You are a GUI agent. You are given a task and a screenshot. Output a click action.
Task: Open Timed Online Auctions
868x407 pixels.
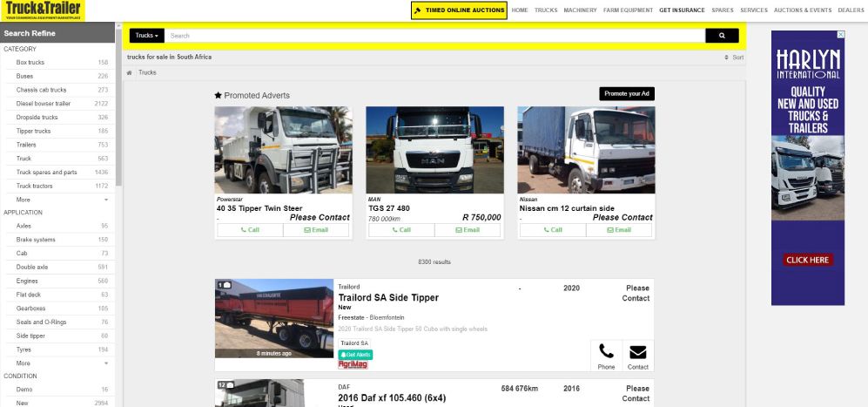coord(459,10)
